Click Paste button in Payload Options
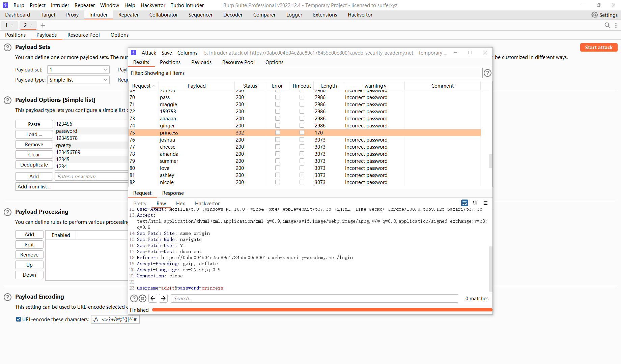The height and width of the screenshot is (364, 621). point(34,124)
